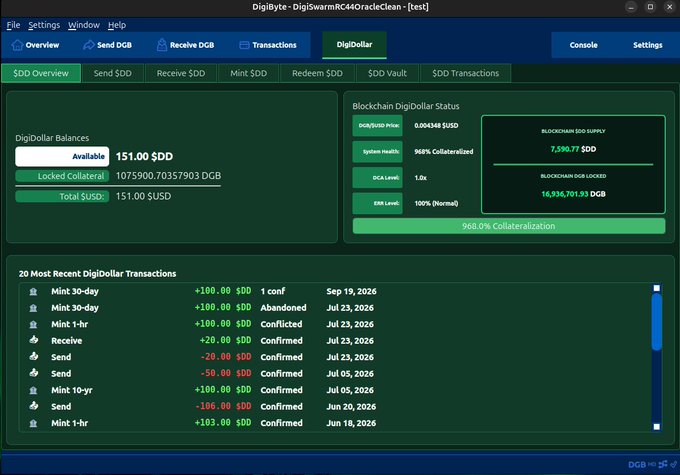Click the System Health label box
Viewport: 680px width, 475px height.
tap(378, 151)
